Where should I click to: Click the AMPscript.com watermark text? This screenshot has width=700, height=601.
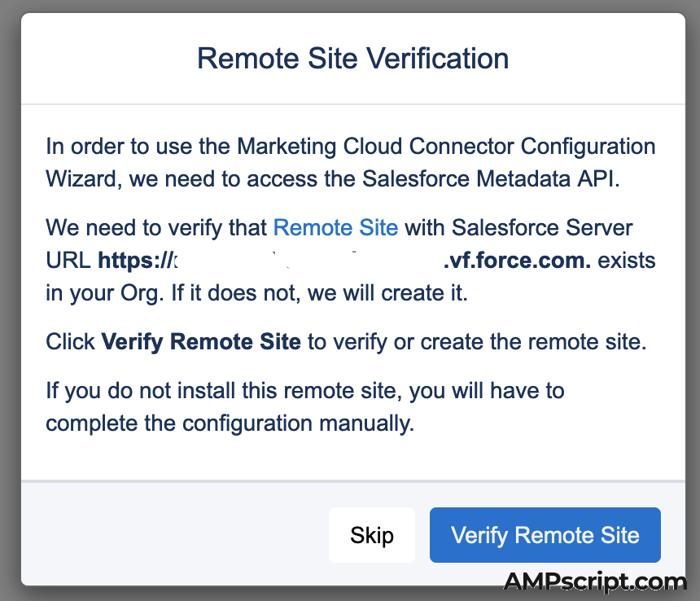(595, 582)
